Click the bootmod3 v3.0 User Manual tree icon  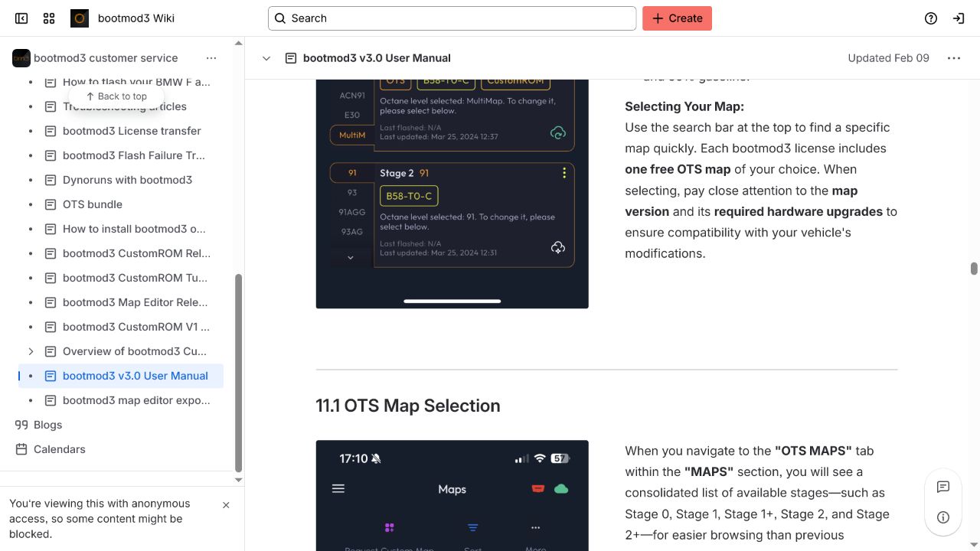(51, 376)
